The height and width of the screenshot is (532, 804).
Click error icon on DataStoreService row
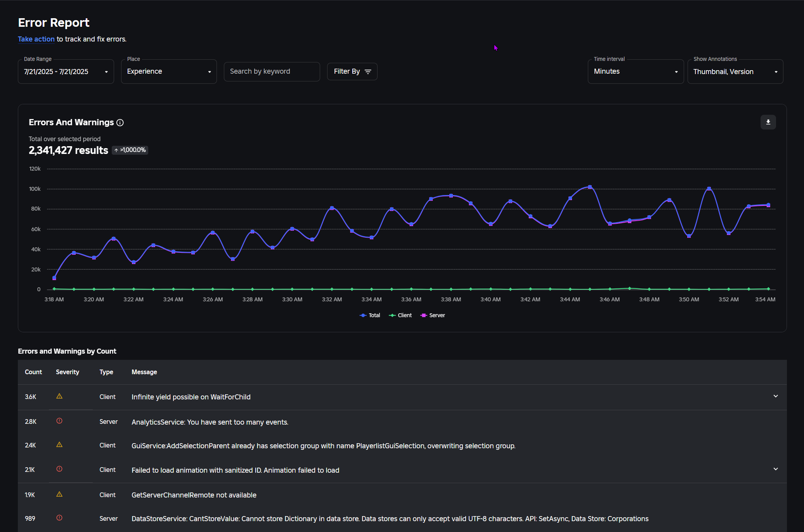point(59,518)
